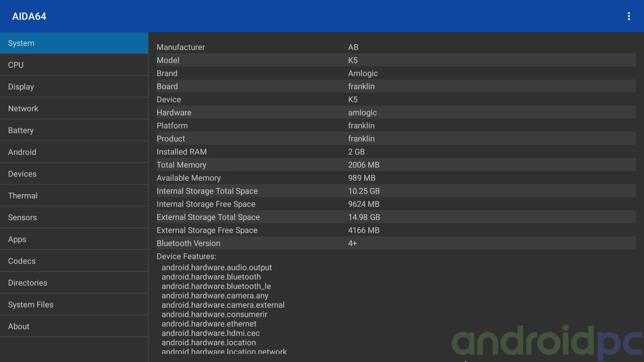Select the 2006 MB value
The image size is (644, 362).
pyautogui.click(x=364, y=165)
